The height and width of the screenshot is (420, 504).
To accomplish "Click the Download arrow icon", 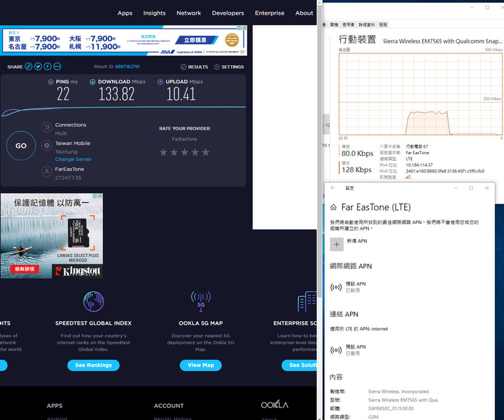I will click(92, 82).
